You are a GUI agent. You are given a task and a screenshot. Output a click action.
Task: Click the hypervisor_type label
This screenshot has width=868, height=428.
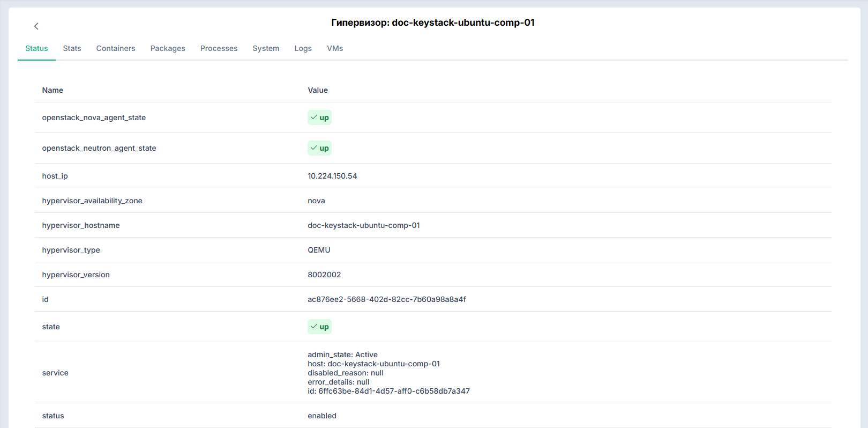71,250
